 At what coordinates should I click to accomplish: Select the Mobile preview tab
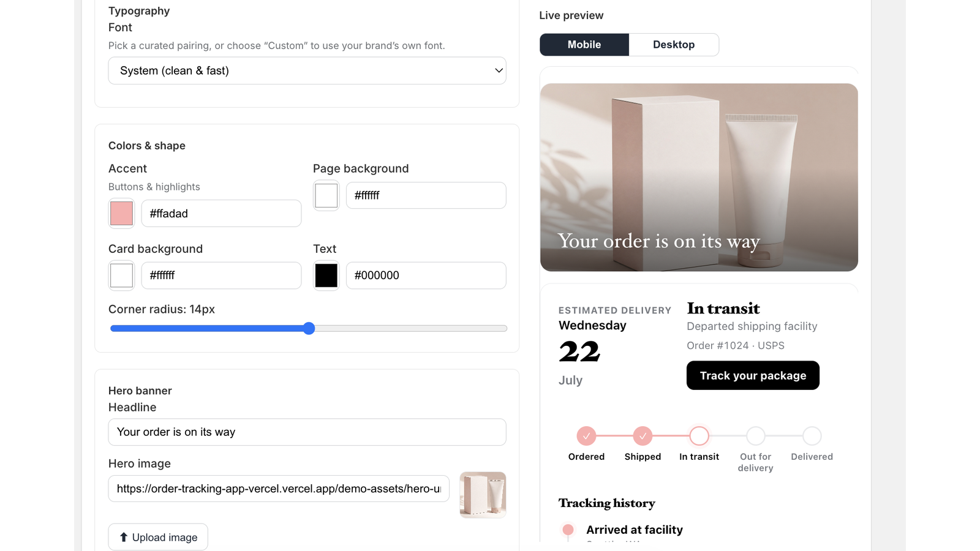584,45
